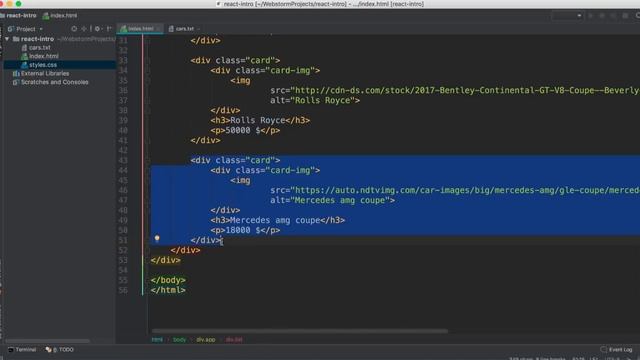Image resolution: width=640 pixels, height=360 pixels.
Task: Click the folding marker at line 48
Action: 147,210
